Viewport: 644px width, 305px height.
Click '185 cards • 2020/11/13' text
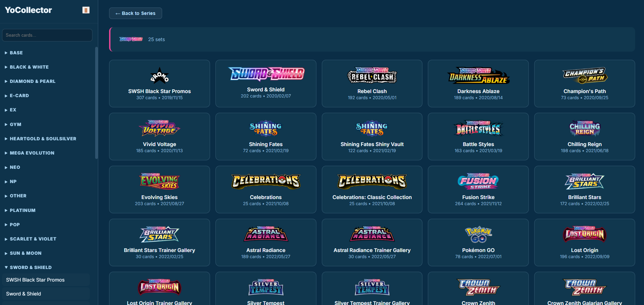[x=159, y=151]
